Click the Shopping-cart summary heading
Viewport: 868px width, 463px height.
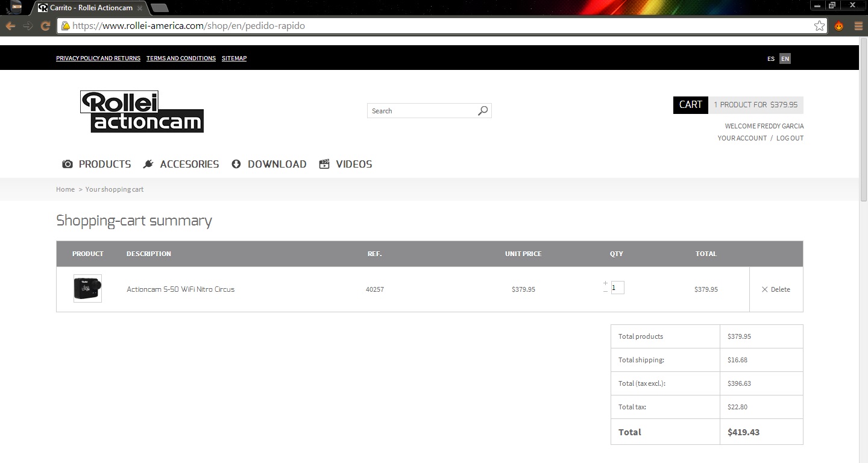134,221
